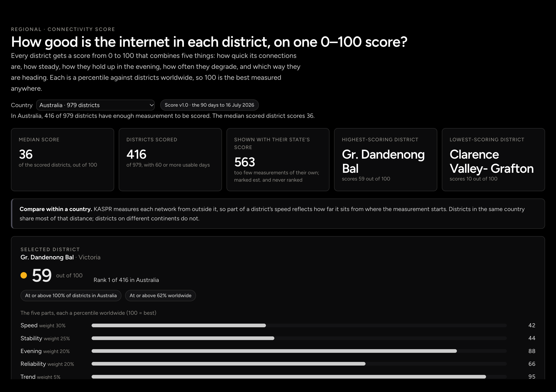556x392 pixels.
Task: Click the 'Gr. Dandenong Bal · Victoria' selected district name
Action: tap(60, 257)
